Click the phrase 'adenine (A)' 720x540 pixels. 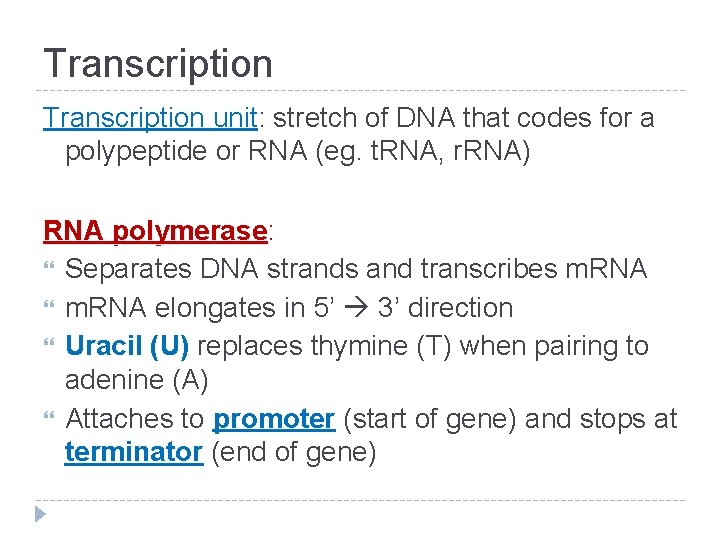(x=137, y=380)
